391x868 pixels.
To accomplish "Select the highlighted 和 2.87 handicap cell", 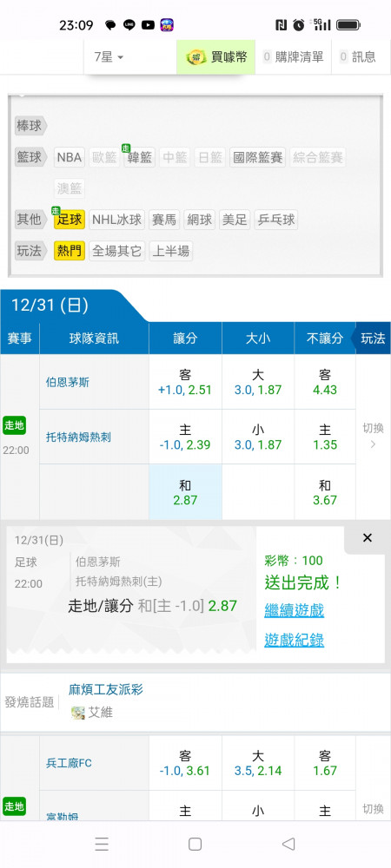I will (x=185, y=492).
